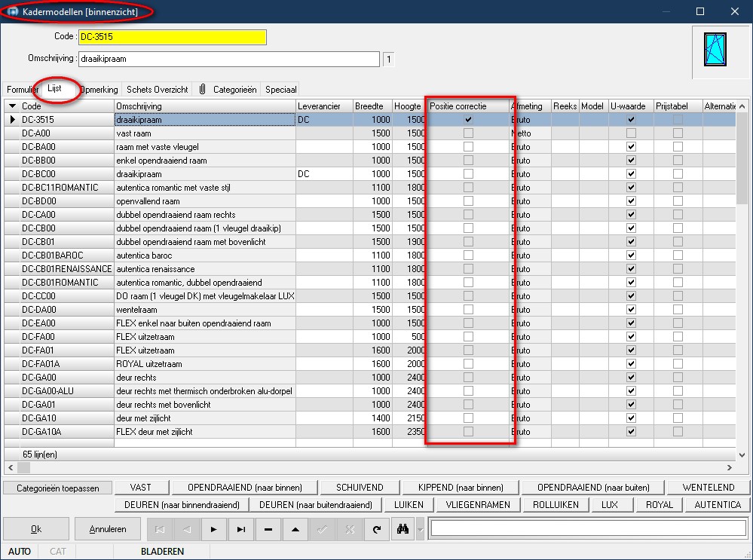Click the vertical scrollbar down arrow
Image resolution: width=753 pixels, height=560 pixels.
[742, 454]
